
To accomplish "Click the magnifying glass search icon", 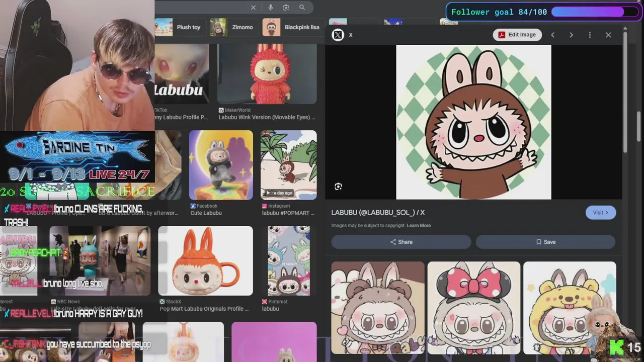I will pyautogui.click(x=302, y=8).
